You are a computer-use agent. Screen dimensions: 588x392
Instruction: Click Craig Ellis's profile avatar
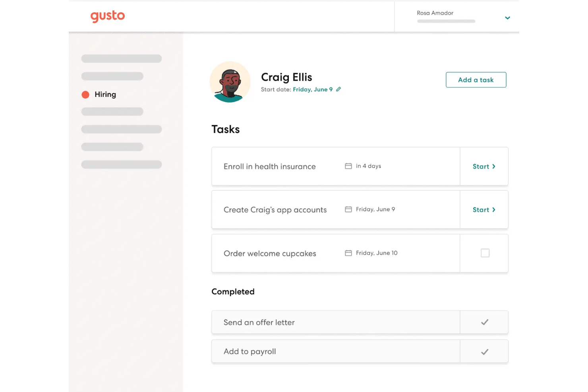pyautogui.click(x=230, y=82)
